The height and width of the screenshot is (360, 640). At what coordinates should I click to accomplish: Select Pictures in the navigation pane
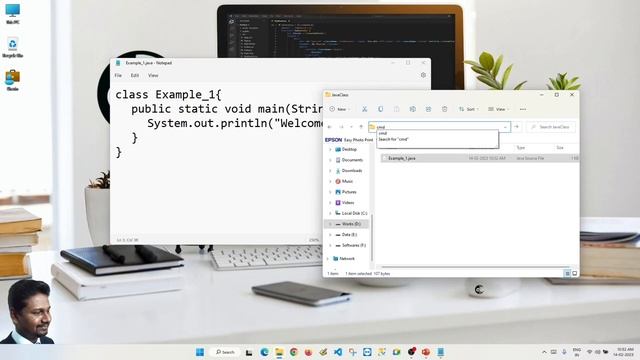click(348, 192)
